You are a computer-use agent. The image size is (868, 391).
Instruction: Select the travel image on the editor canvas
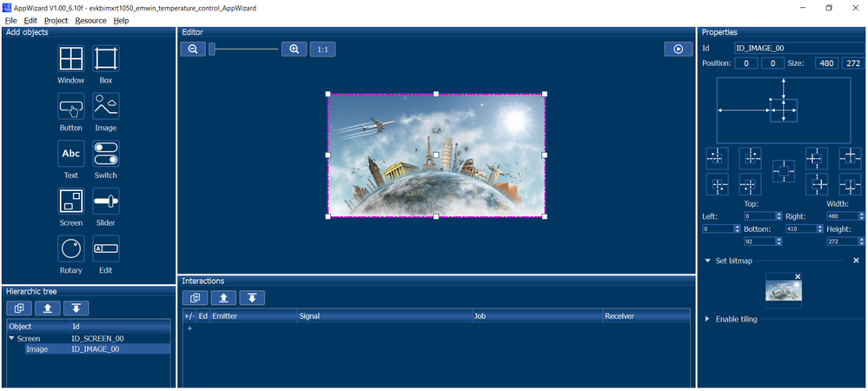436,156
